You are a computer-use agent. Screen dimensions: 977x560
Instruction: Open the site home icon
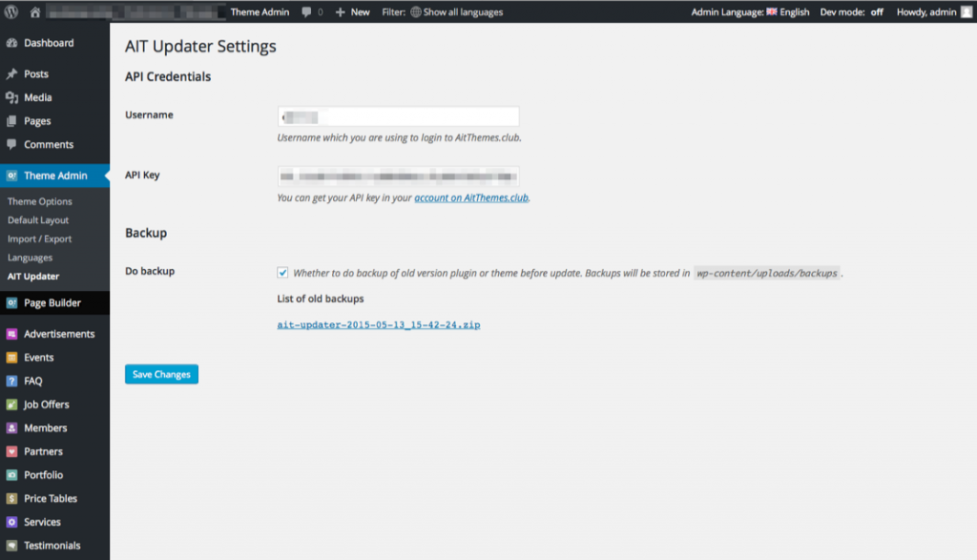click(x=35, y=11)
